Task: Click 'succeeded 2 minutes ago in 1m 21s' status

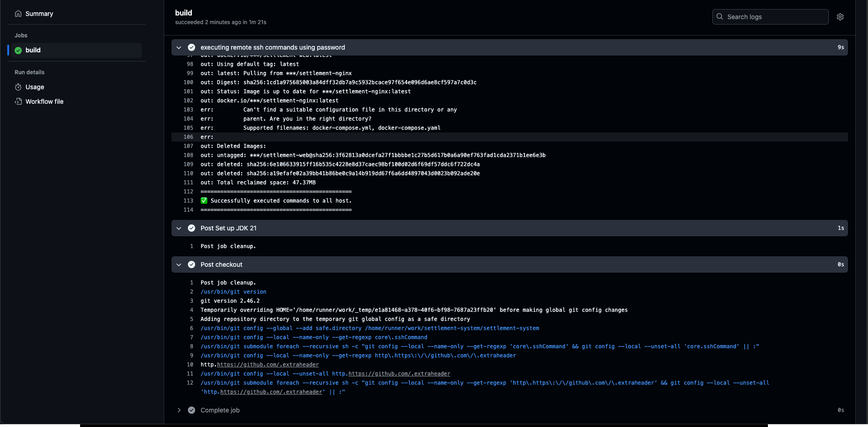Action: (221, 22)
